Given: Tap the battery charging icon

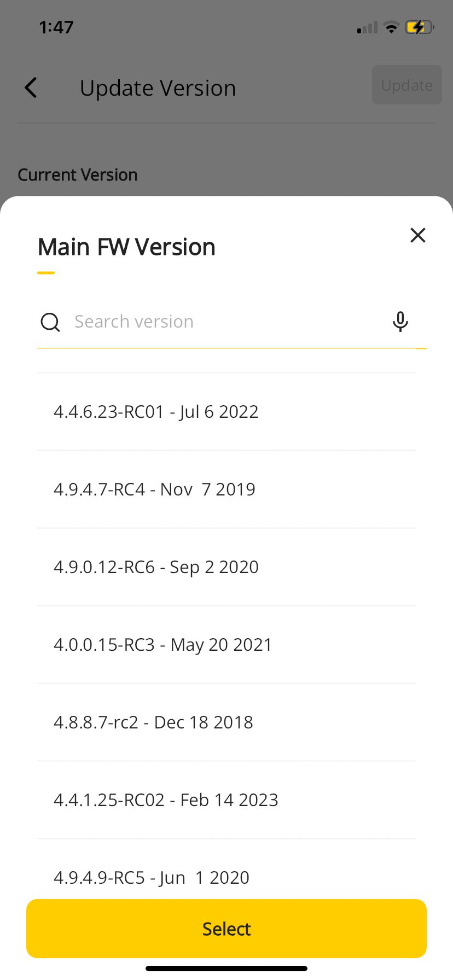Looking at the screenshot, I should pos(420,27).
